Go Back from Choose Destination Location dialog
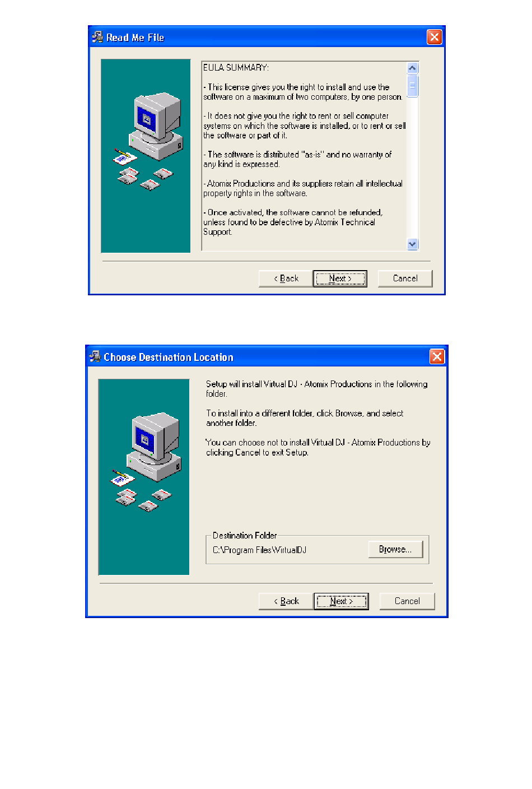Viewport: 532px width, 789px height. [286, 601]
